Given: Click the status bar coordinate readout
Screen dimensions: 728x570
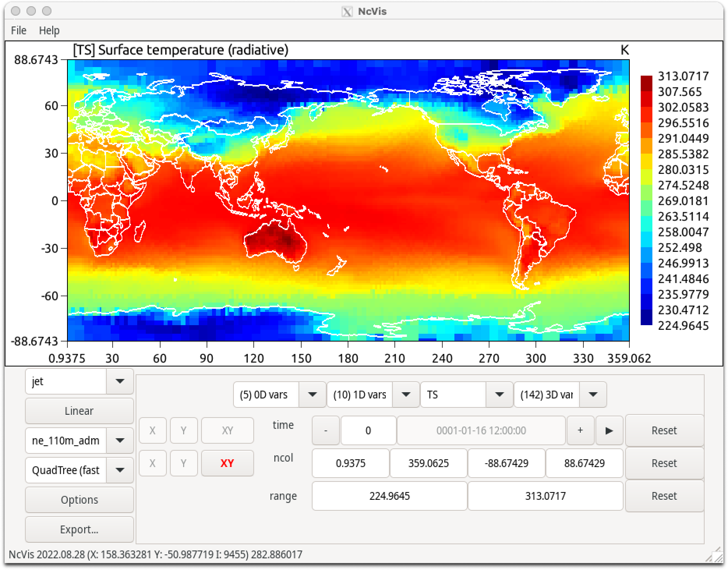Looking at the screenshot, I should [x=156, y=554].
